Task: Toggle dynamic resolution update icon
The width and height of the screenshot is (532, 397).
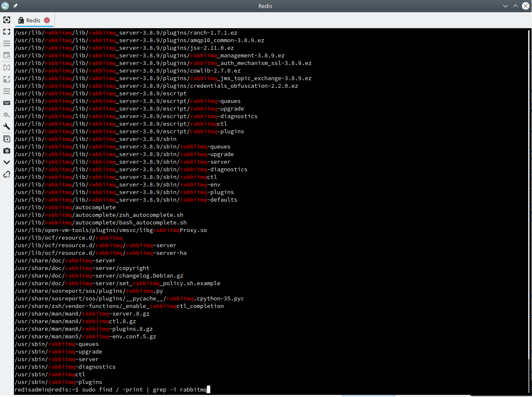Action: (7, 67)
